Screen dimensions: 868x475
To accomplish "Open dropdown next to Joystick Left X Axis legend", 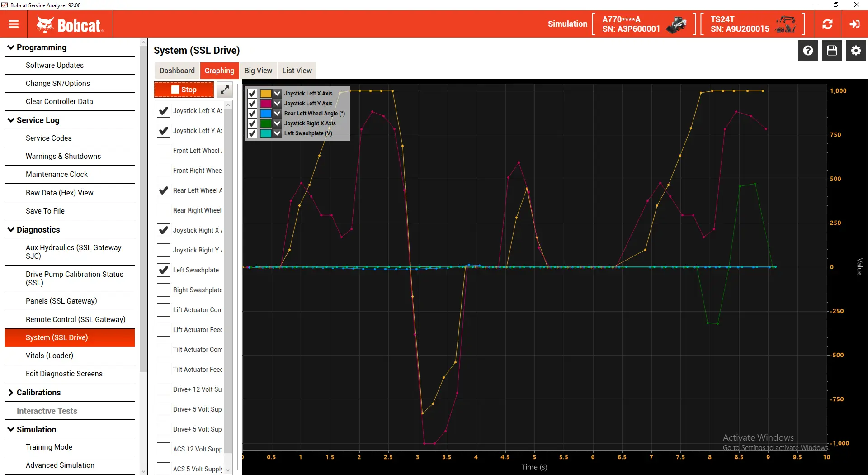I will (x=277, y=94).
